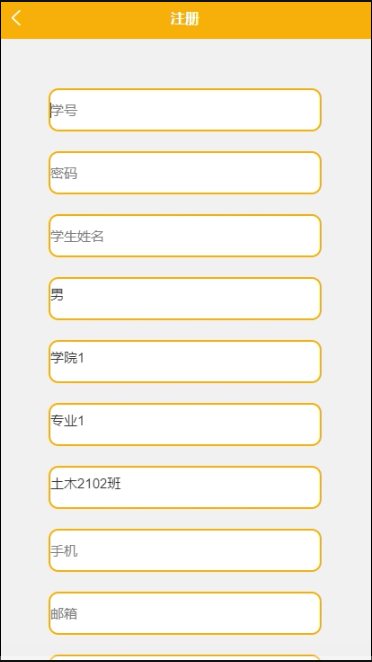Go back using the header arrow icon

point(16,19)
